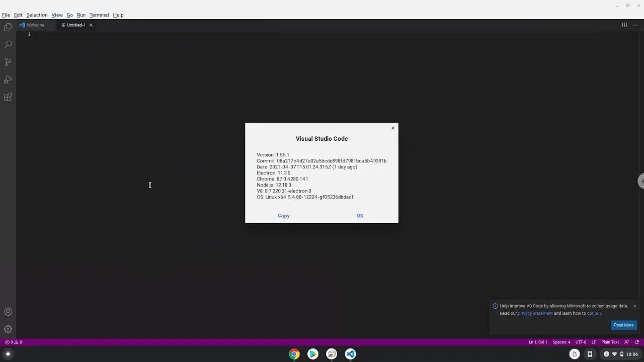
Task: Open the Explorer view in the activity bar
Action: 8,27
